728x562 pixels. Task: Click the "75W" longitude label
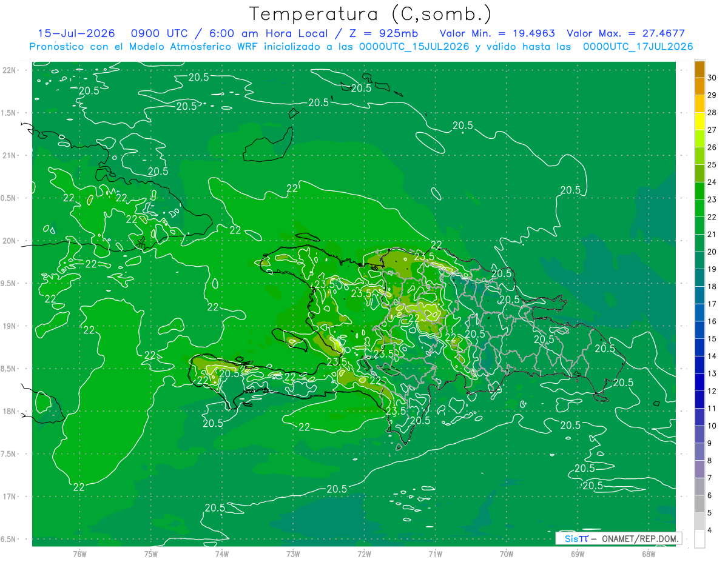click(x=151, y=554)
